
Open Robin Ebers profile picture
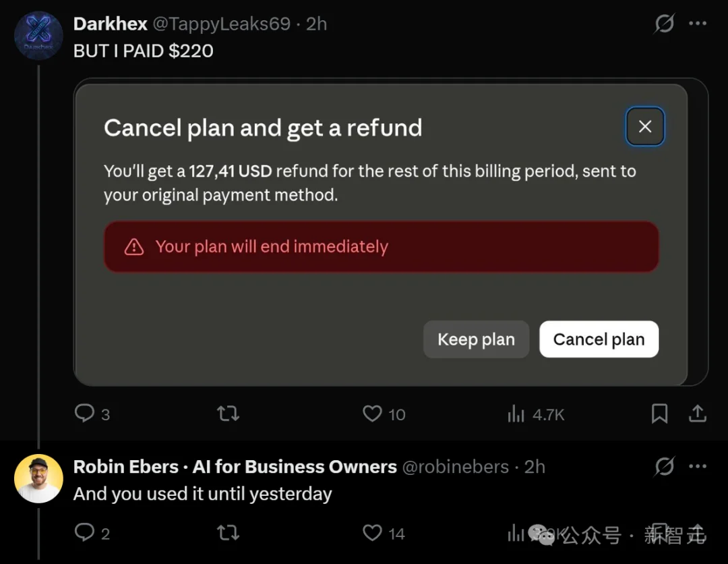point(38,478)
